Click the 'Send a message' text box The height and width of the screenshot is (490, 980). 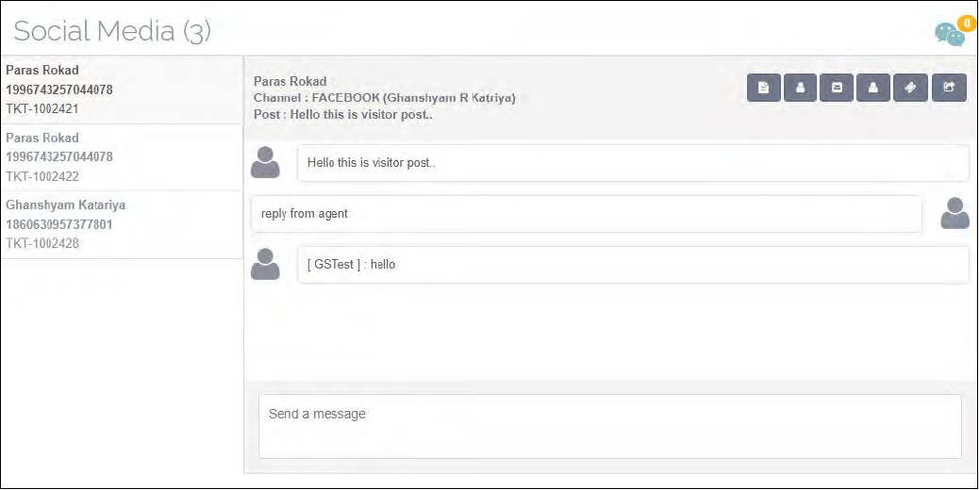click(x=609, y=426)
